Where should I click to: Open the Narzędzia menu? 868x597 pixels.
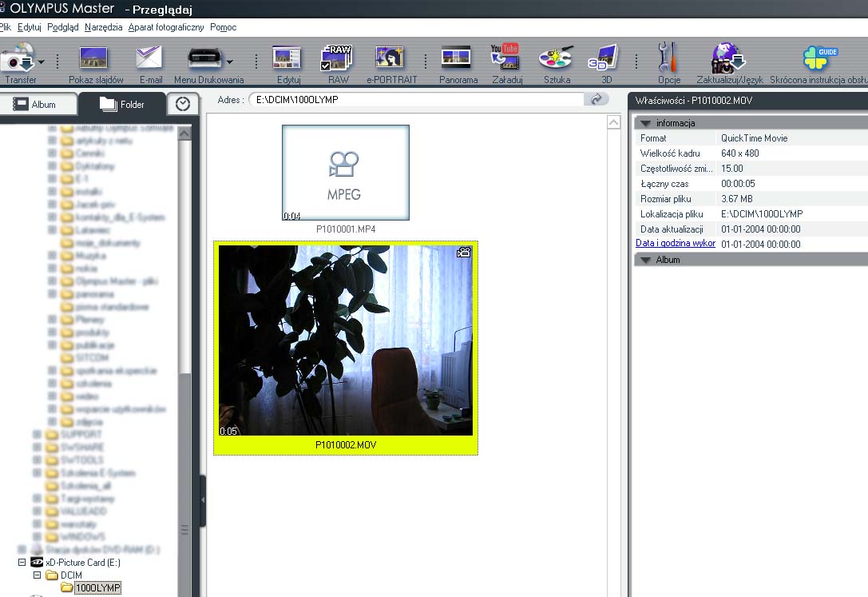point(103,27)
